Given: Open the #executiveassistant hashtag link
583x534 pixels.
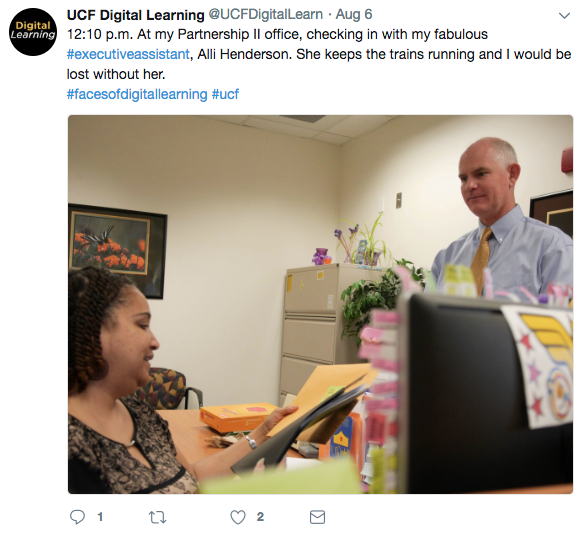Looking at the screenshot, I should [x=128, y=54].
